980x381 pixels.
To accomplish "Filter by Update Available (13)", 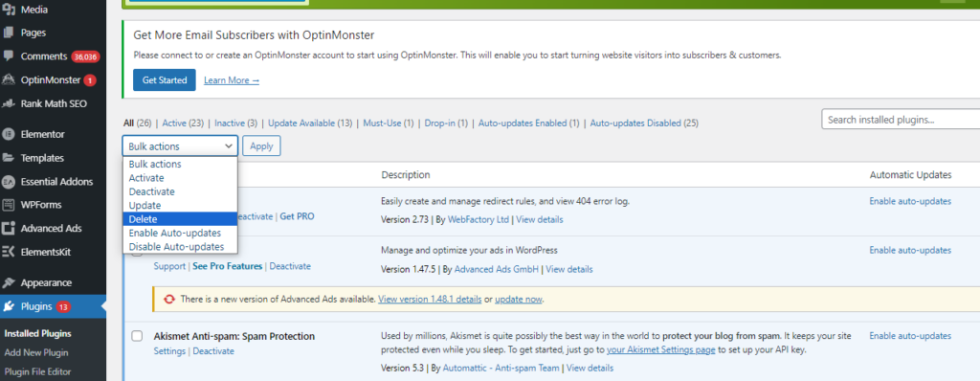I will (x=310, y=123).
